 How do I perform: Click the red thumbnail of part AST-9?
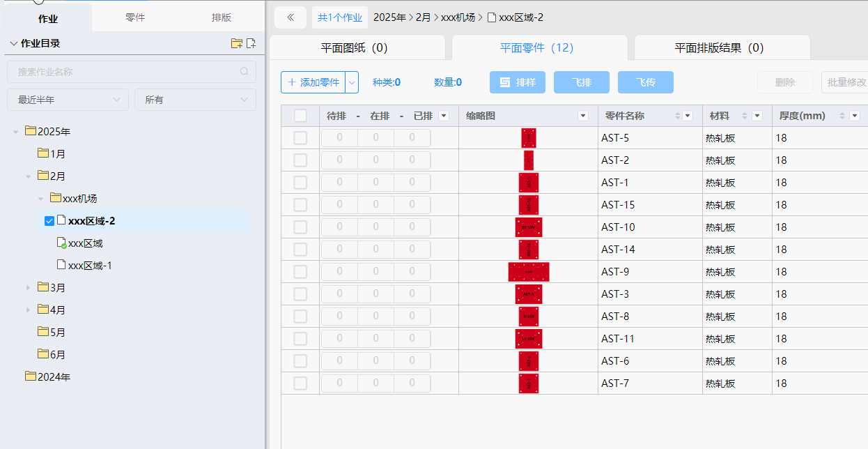pyautogui.click(x=529, y=272)
